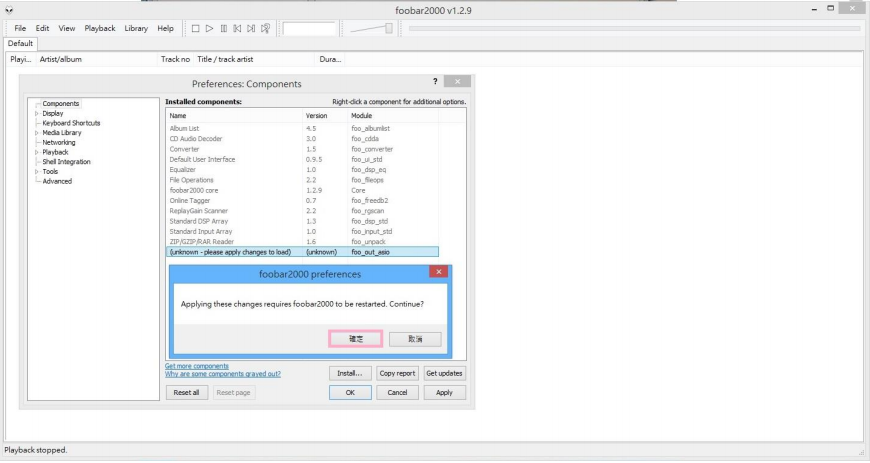Select Networking in preferences tree
Screen dimensions: 870x463
tap(59, 143)
